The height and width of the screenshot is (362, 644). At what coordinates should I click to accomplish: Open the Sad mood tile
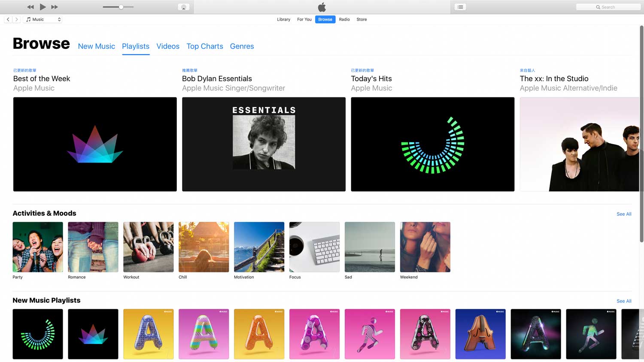tap(370, 247)
